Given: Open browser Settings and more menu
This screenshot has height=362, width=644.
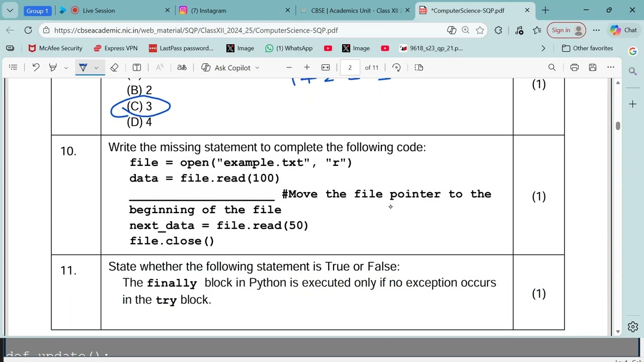Looking at the screenshot, I should click(x=596, y=30).
